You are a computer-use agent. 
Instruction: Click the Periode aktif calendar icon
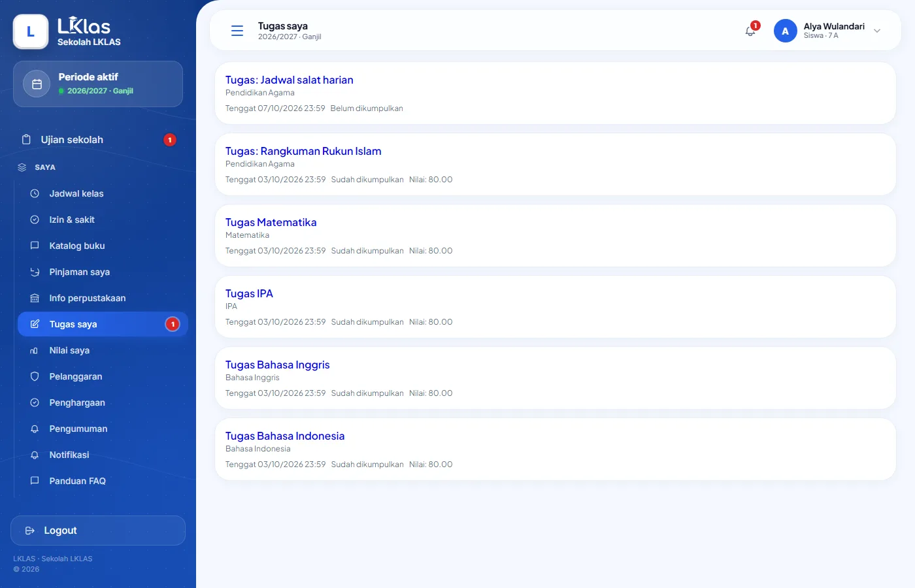(x=37, y=84)
